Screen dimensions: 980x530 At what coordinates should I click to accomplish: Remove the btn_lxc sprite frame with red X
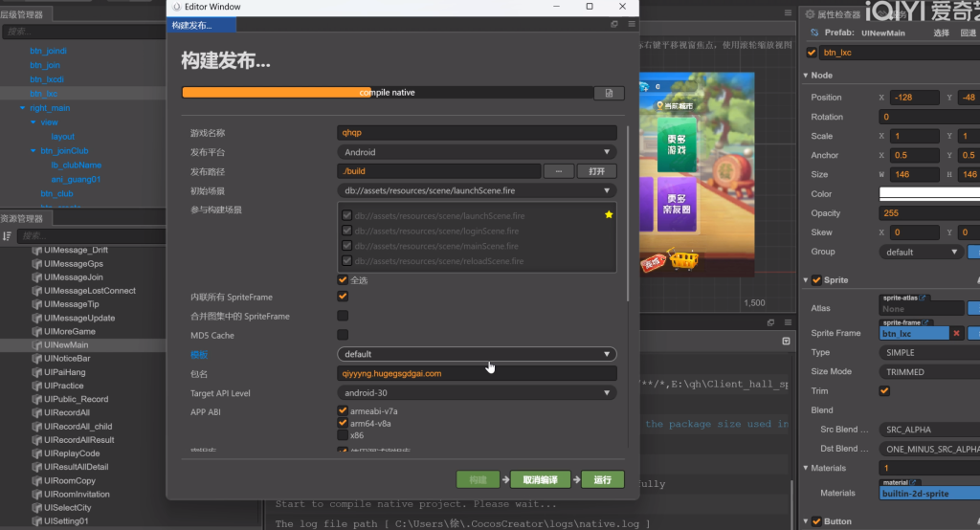[x=956, y=333]
